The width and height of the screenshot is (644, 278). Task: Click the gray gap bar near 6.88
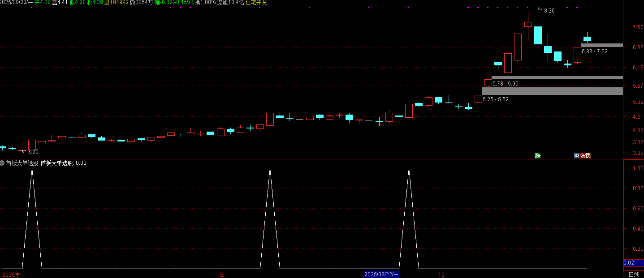602,45
